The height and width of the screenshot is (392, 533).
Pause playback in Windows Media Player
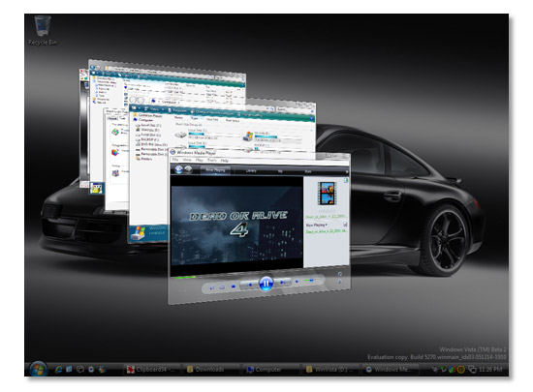click(x=266, y=284)
